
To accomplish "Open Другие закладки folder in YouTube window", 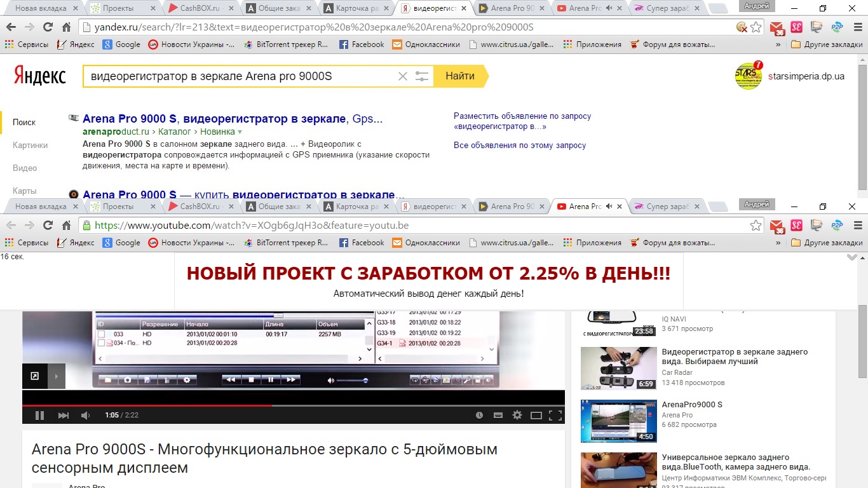I will 826,243.
